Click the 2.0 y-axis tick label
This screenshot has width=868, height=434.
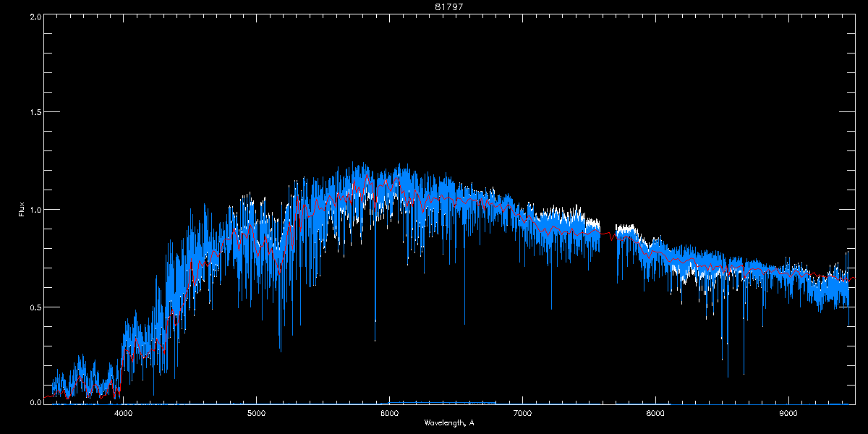[x=35, y=16]
